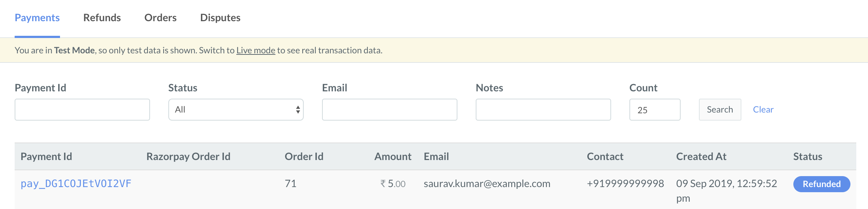Focus the Email filter field

pyautogui.click(x=390, y=110)
